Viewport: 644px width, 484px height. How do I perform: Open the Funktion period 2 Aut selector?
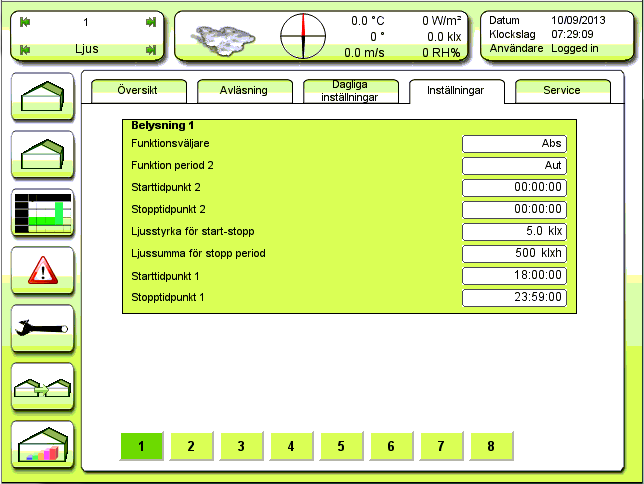tap(514, 166)
